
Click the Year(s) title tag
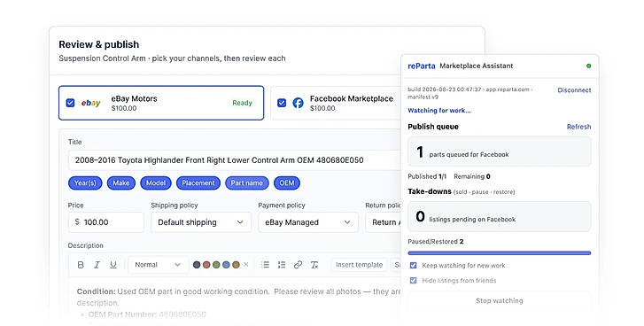pos(85,183)
